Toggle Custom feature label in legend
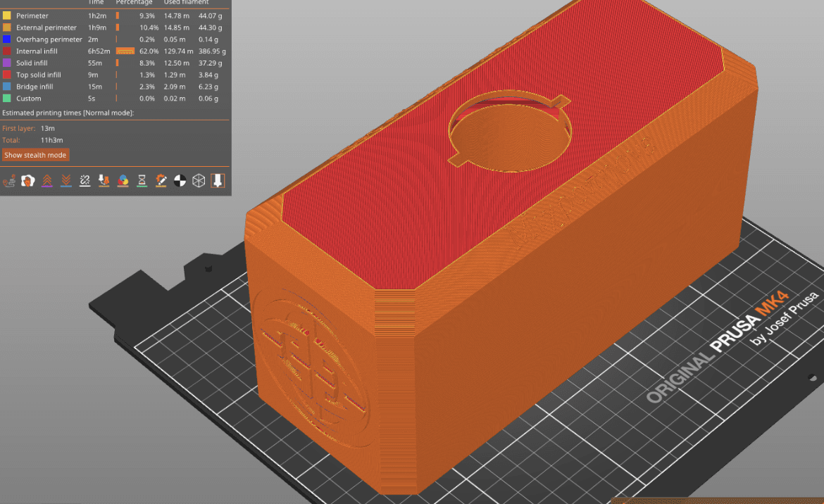 click(x=28, y=98)
